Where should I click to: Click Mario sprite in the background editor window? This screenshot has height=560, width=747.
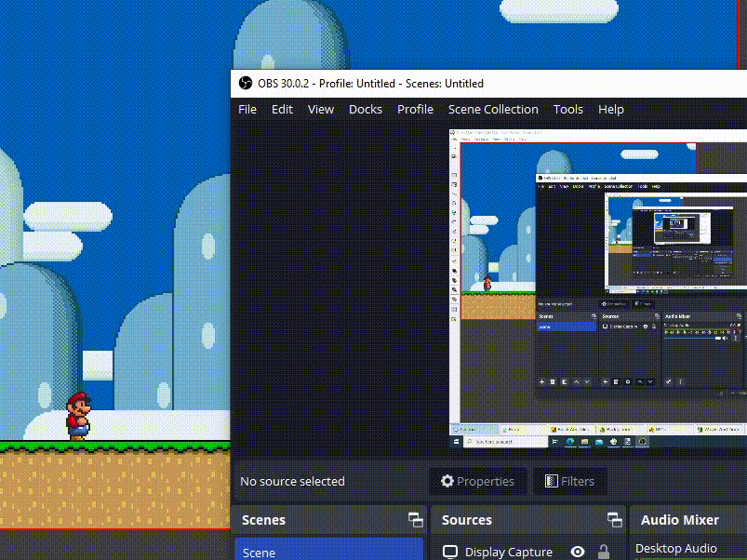(x=78, y=416)
